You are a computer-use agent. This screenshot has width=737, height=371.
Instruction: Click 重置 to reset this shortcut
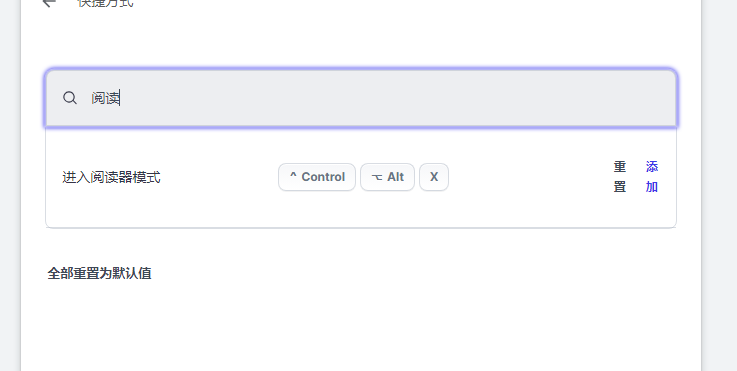click(620, 177)
